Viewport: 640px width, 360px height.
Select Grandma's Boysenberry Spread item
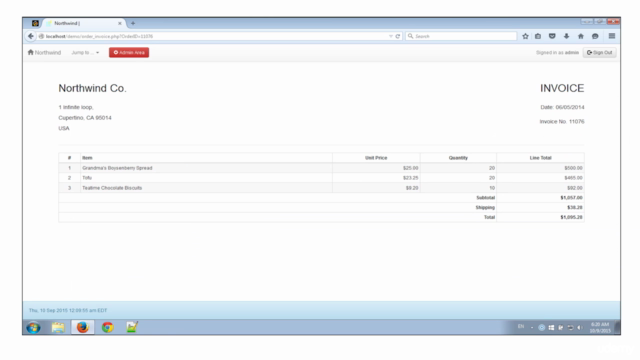point(117,168)
